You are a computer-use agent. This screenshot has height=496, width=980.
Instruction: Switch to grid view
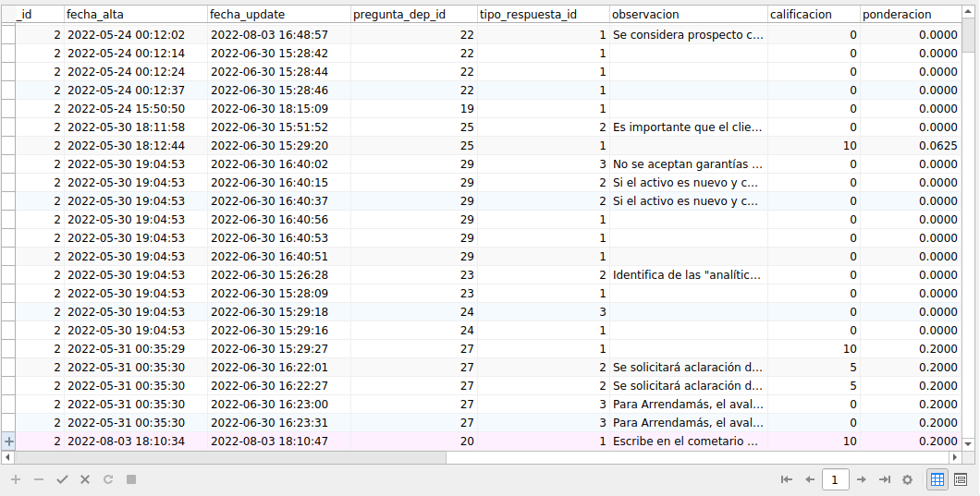click(937, 479)
